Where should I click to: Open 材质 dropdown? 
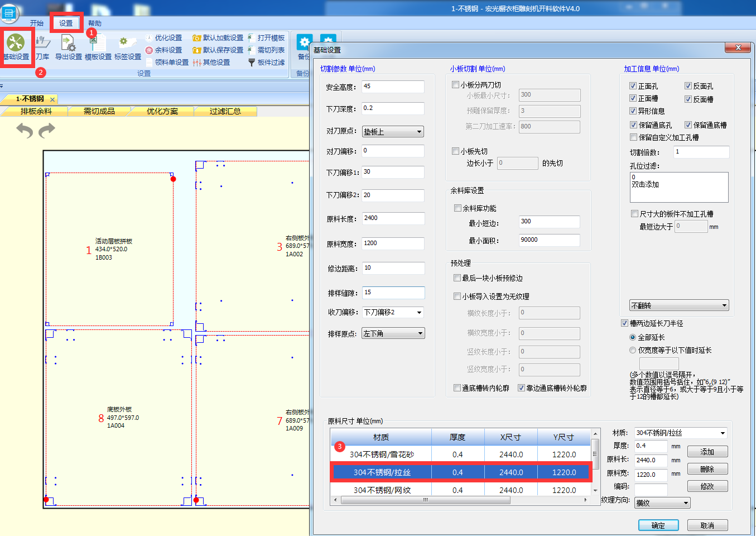coord(681,433)
